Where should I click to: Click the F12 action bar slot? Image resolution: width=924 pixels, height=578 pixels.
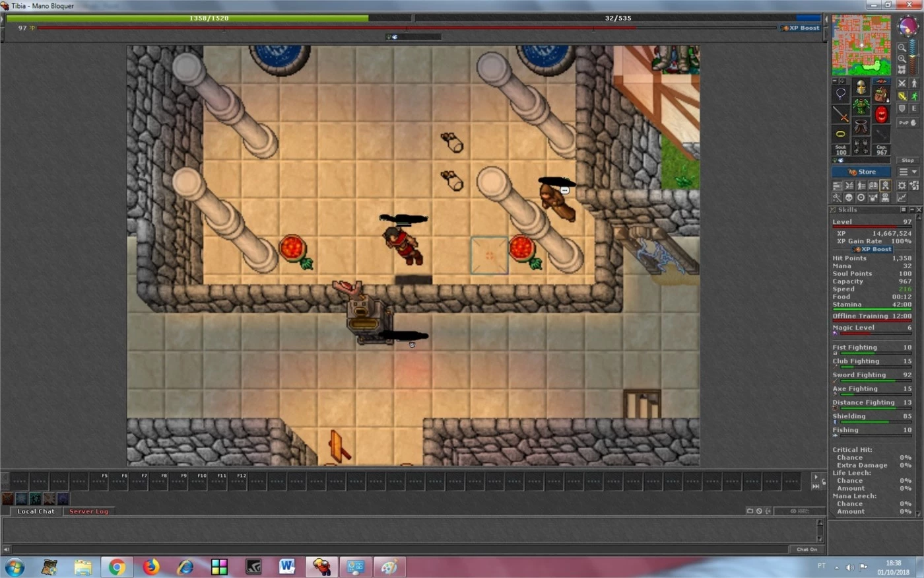click(237, 482)
